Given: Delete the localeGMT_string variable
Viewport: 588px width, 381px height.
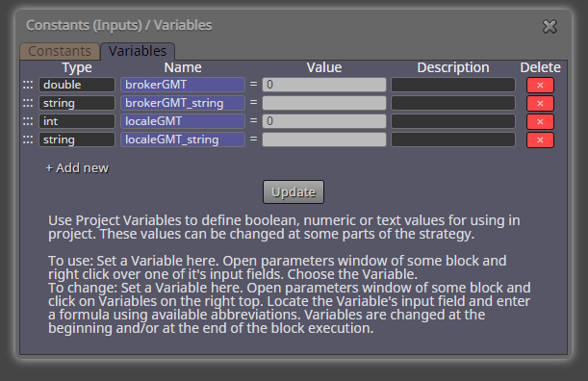Looking at the screenshot, I should pos(540,140).
